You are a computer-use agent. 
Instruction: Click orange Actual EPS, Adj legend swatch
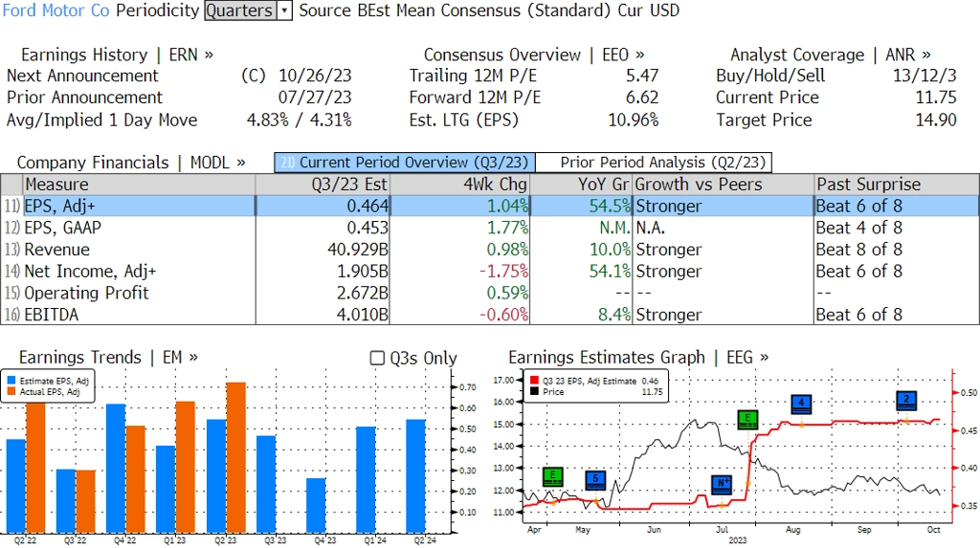click(x=11, y=392)
